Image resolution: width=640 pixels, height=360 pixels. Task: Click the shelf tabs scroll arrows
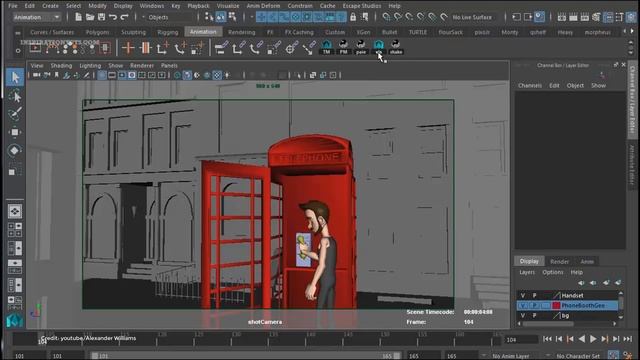click(629, 31)
